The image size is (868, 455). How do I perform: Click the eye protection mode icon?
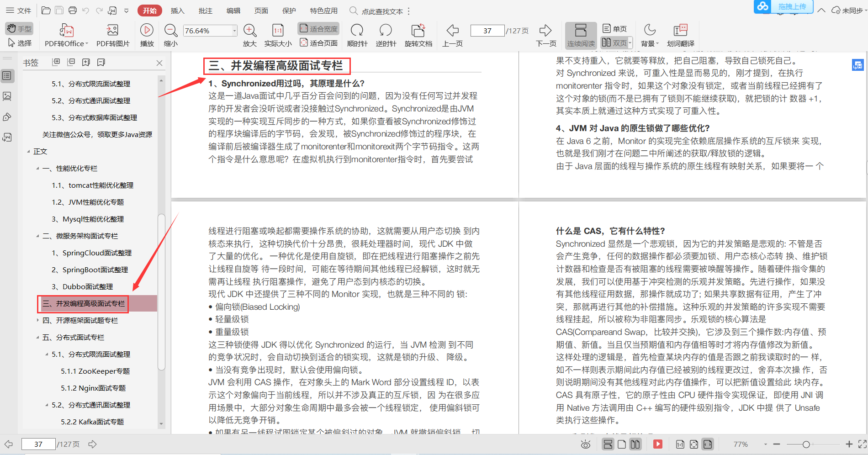[x=585, y=444]
